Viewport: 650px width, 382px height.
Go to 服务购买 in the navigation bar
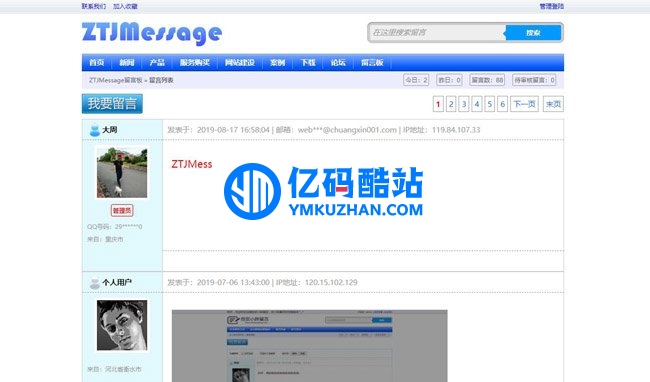pyautogui.click(x=195, y=63)
